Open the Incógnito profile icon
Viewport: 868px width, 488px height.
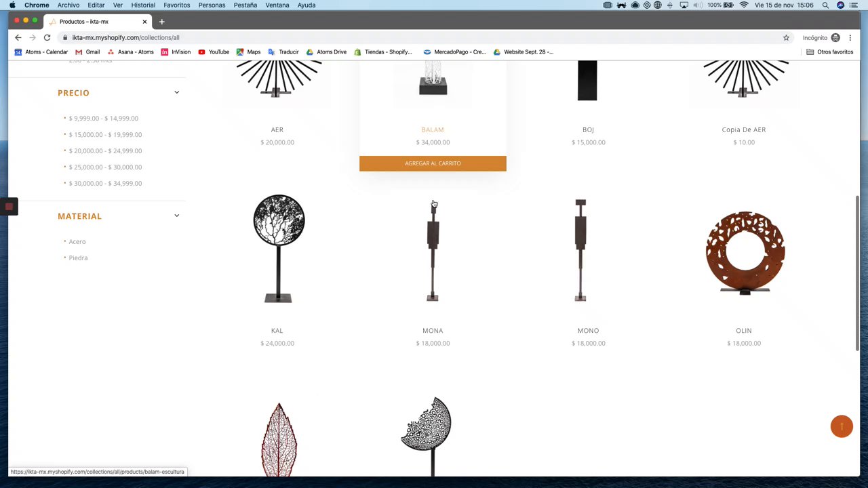pos(835,37)
